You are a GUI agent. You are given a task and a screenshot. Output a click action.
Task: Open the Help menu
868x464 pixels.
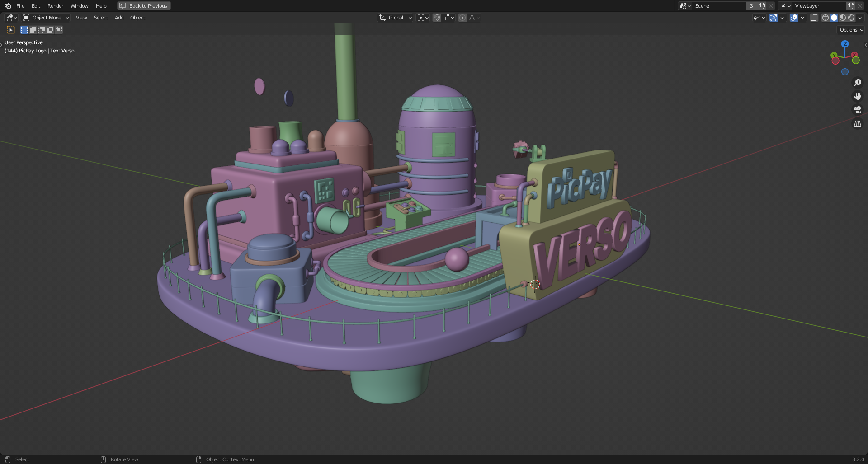(101, 6)
